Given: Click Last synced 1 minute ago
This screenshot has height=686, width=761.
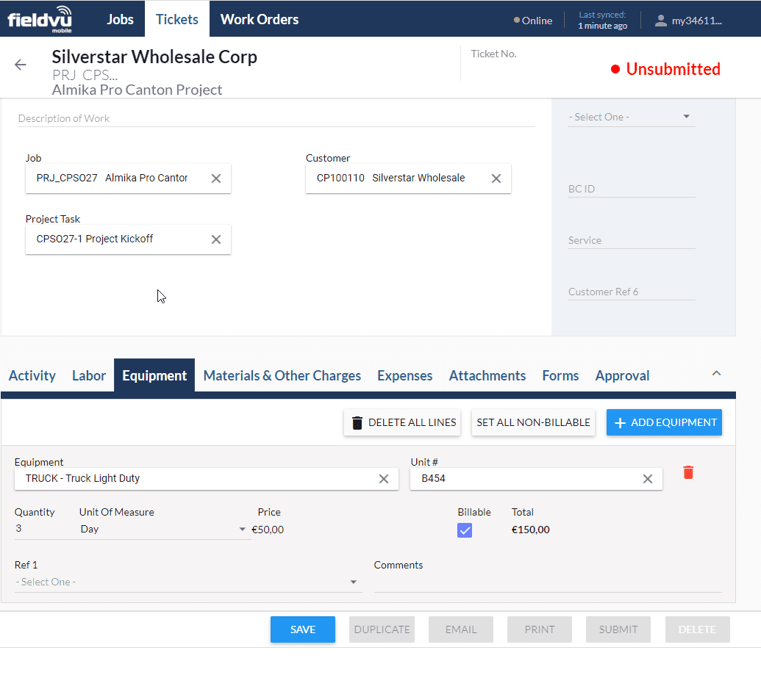Looking at the screenshot, I should coord(602,20).
